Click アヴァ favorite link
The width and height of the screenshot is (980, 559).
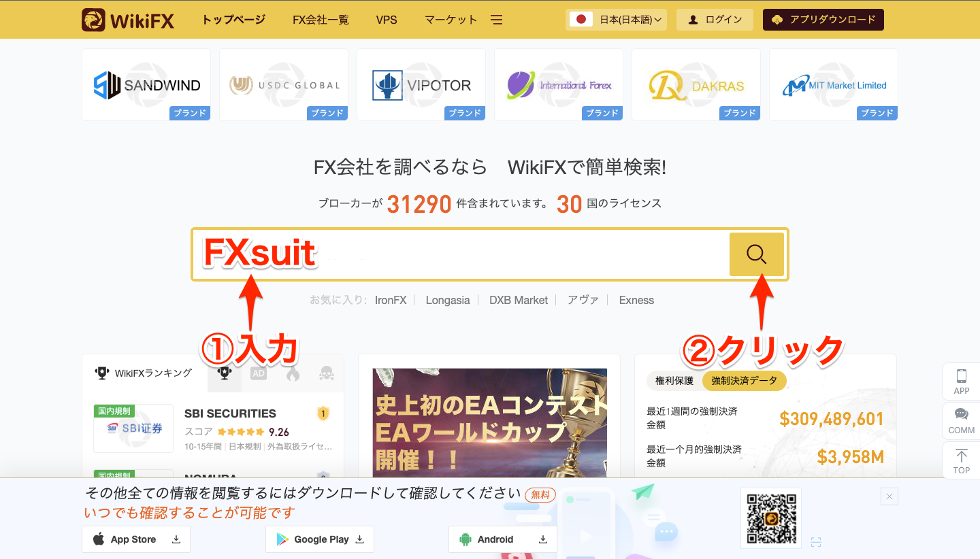583,300
